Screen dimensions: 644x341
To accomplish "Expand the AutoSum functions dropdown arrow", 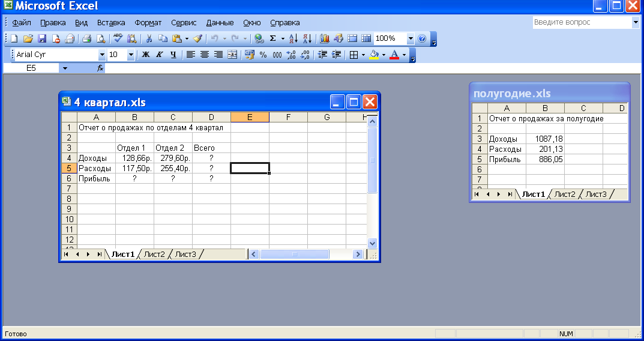I will click(283, 38).
